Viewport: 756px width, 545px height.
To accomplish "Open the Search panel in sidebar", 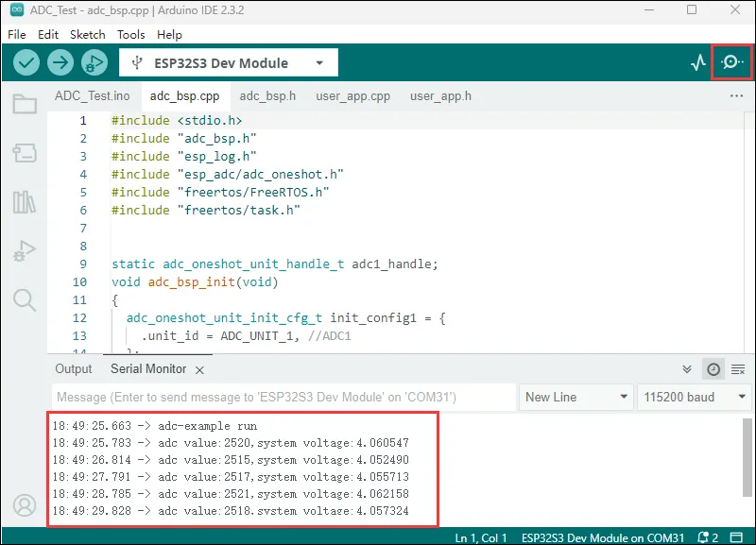I will pos(25,300).
